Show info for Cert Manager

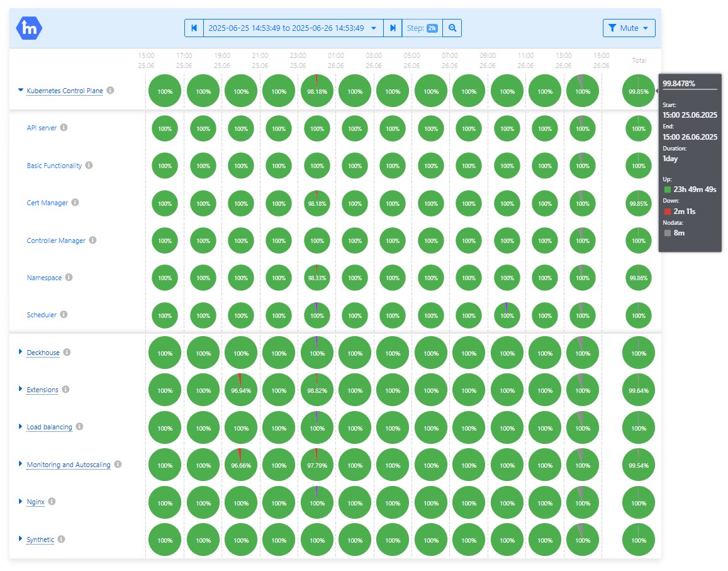point(76,202)
